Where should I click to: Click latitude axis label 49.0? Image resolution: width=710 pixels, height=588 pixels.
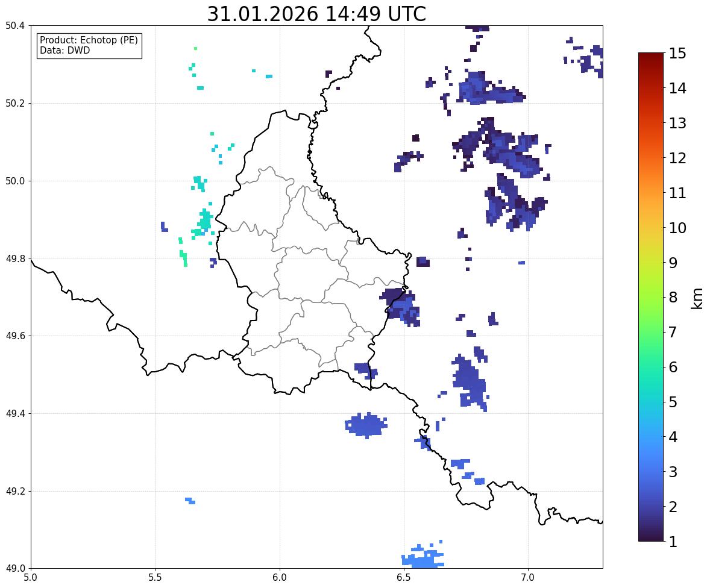[15, 569]
